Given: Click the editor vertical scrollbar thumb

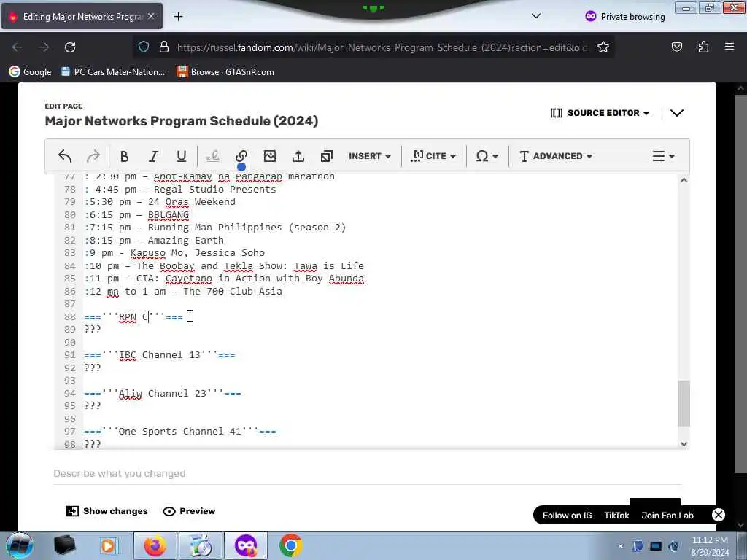Looking at the screenshot, I should [x=684, y=403].
